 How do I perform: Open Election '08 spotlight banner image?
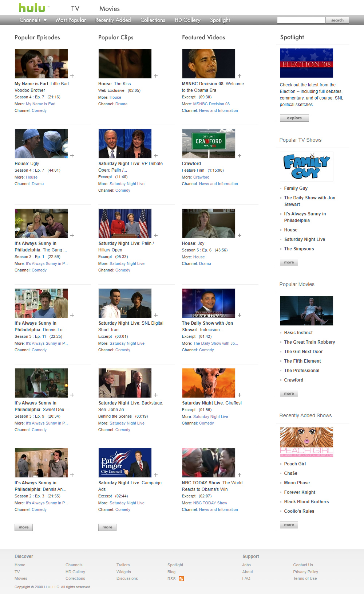306,63
